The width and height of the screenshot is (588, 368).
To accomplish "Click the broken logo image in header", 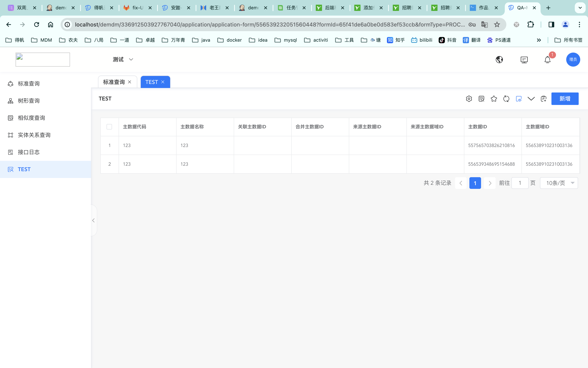I will [x=43, y=60].
